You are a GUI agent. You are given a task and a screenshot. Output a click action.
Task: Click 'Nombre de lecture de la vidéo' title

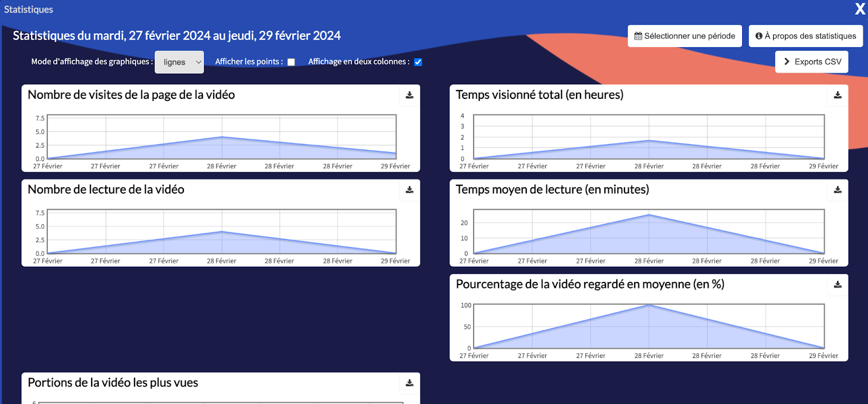pyautogui.click(x=106, y=190)
